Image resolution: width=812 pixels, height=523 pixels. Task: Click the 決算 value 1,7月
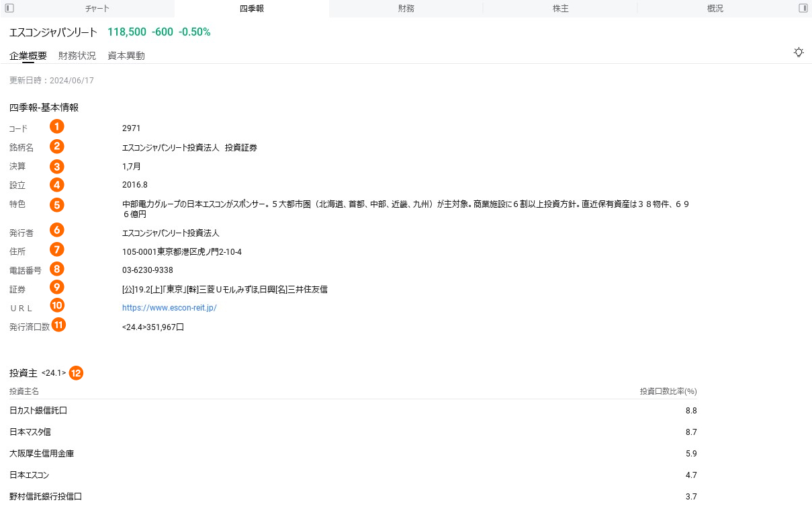[x=131, y=166]
